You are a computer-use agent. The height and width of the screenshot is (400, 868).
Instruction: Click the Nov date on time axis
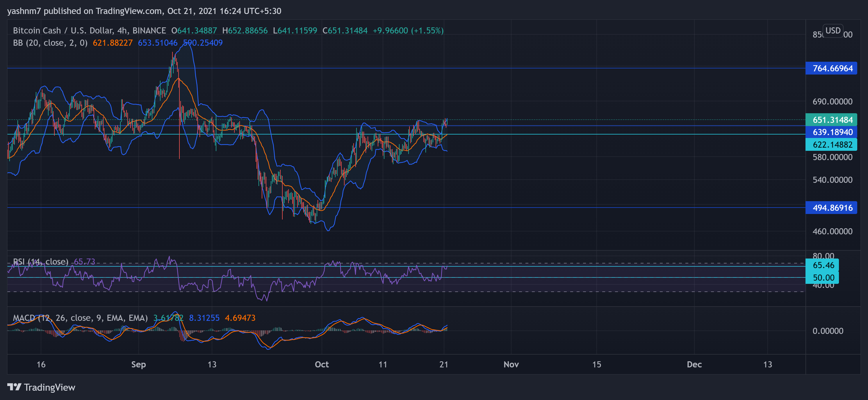pyautogui.click(x=511, y=364)
